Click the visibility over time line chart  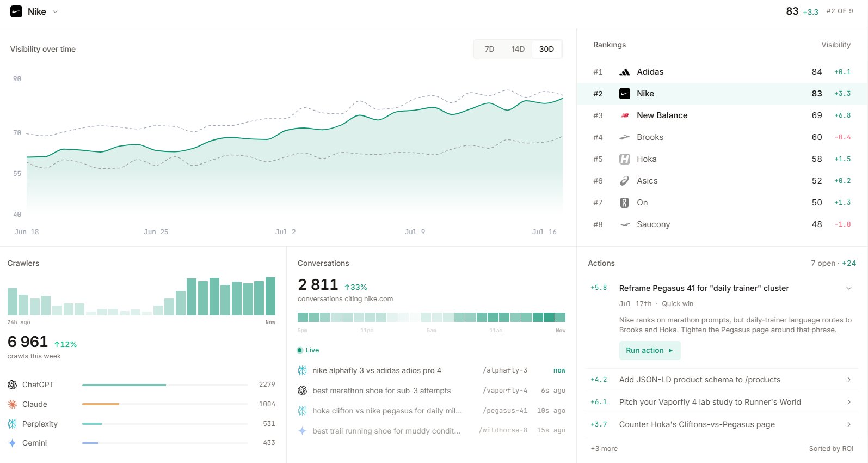pos(294,147)
